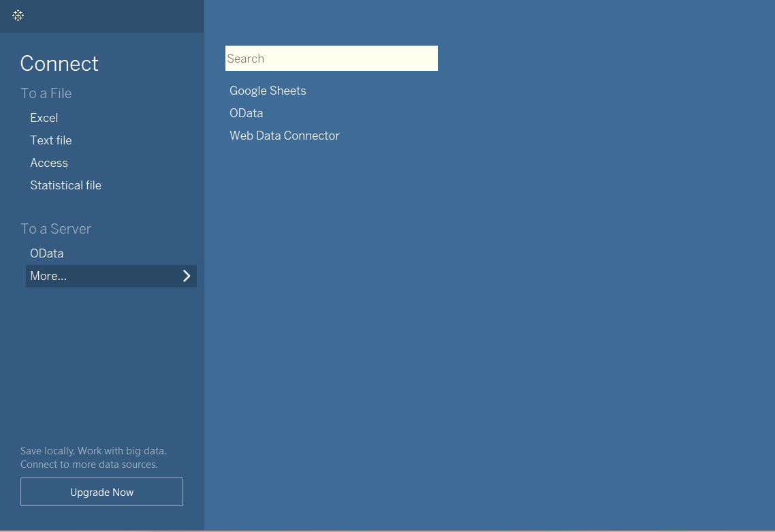Focus the Search connectors field
Viewport: 775px width, 532px height.
point(332,59)
